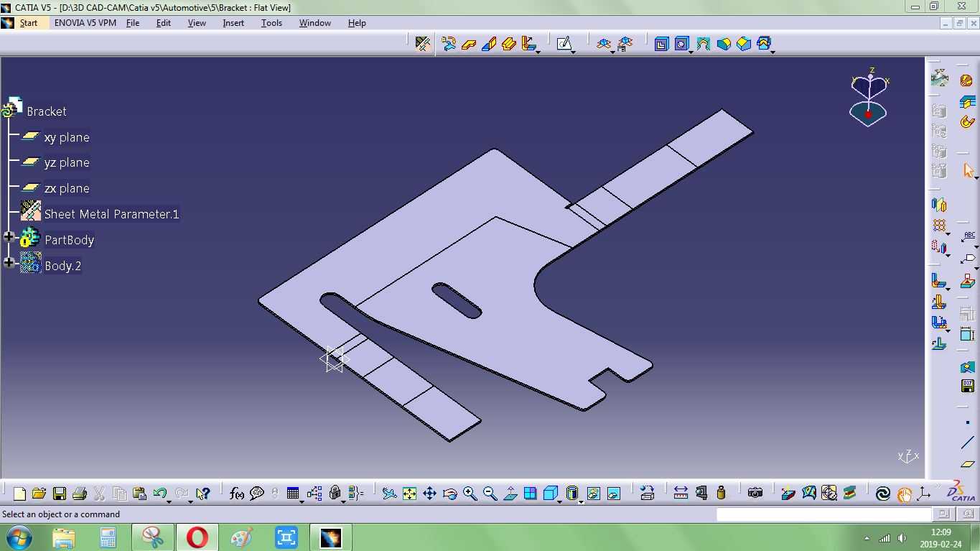The width and height of the screenshot is (980, 551).
Task: Capture the view with camera icon
Action: [x=755, y=494]
